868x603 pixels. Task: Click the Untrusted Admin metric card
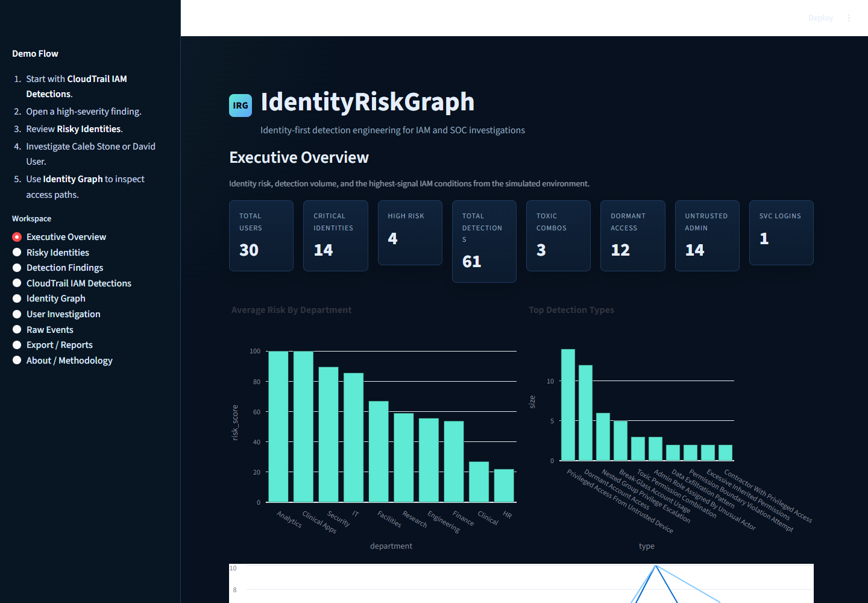click(707, 236)
